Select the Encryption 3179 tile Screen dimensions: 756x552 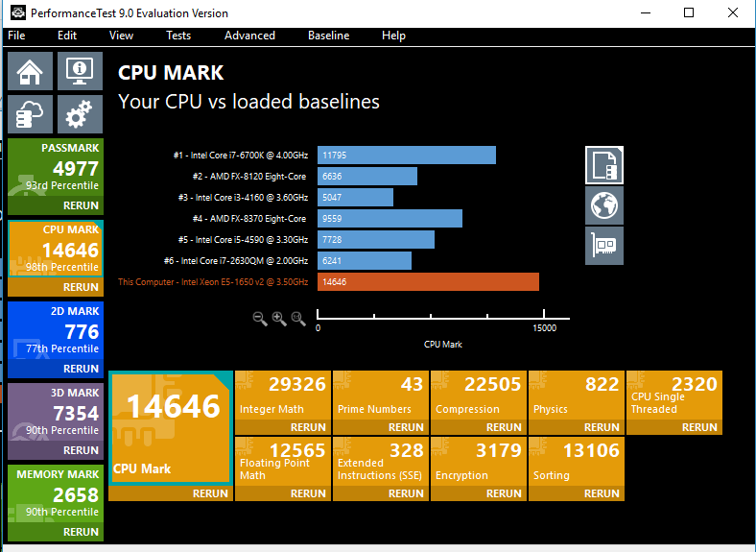[x=479, y=462]
